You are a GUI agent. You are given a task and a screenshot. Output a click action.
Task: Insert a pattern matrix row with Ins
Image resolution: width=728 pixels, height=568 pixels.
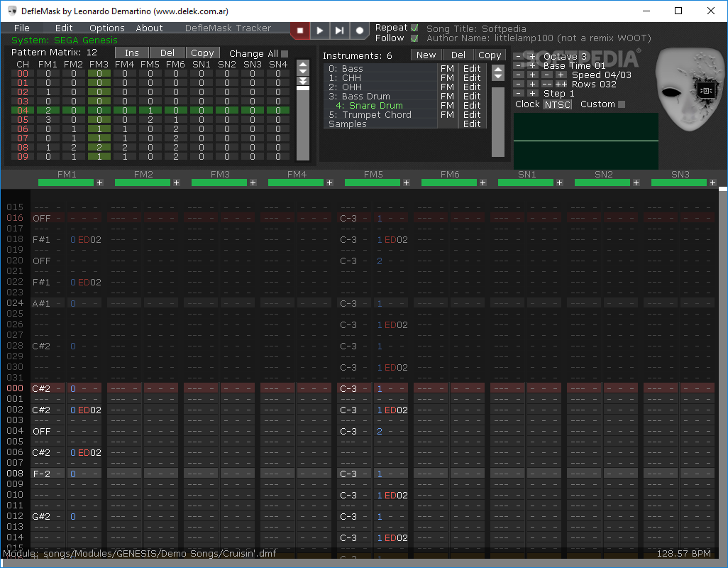click(x=132, y=53)
